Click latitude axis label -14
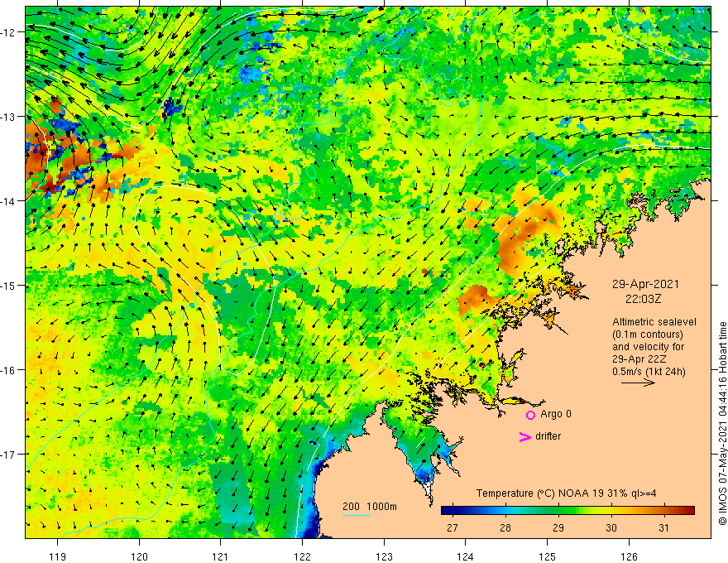This screenshot has width=728, height=563. coord(8,201)
